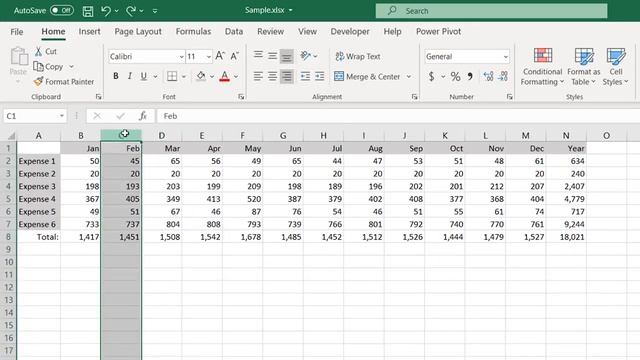This screenshot has width=640, height=360.
Task: Toggle Bold formatting
Action: point(116,76)
